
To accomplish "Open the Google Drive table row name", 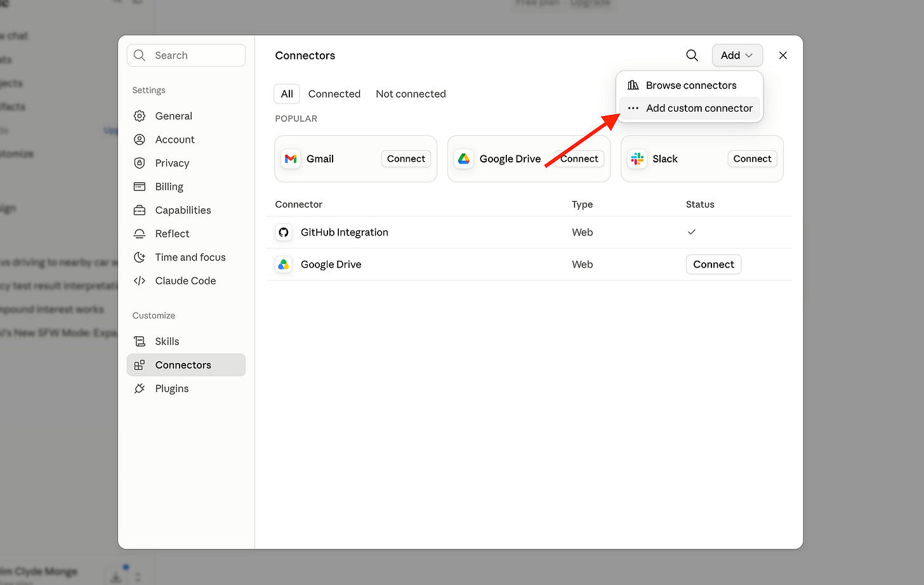I will click(x=331, y=265).
